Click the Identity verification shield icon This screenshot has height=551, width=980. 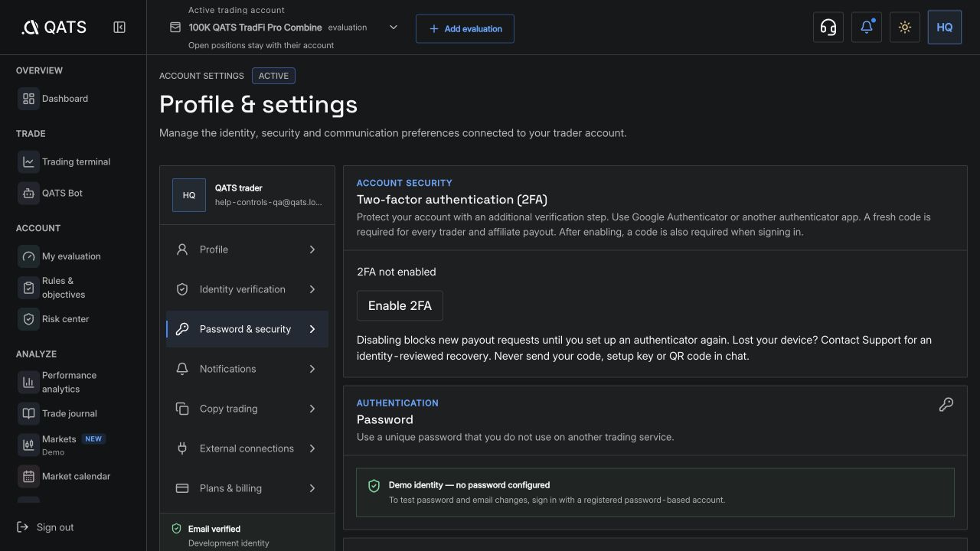(x=182, y=289)
